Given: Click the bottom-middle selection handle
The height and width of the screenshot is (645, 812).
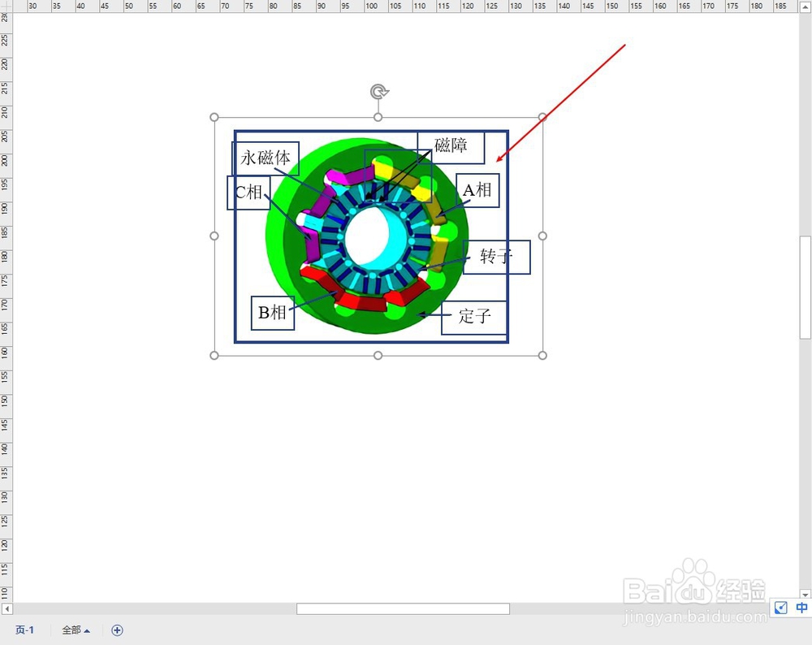Looking at the screenshot, I should (378, 355).
